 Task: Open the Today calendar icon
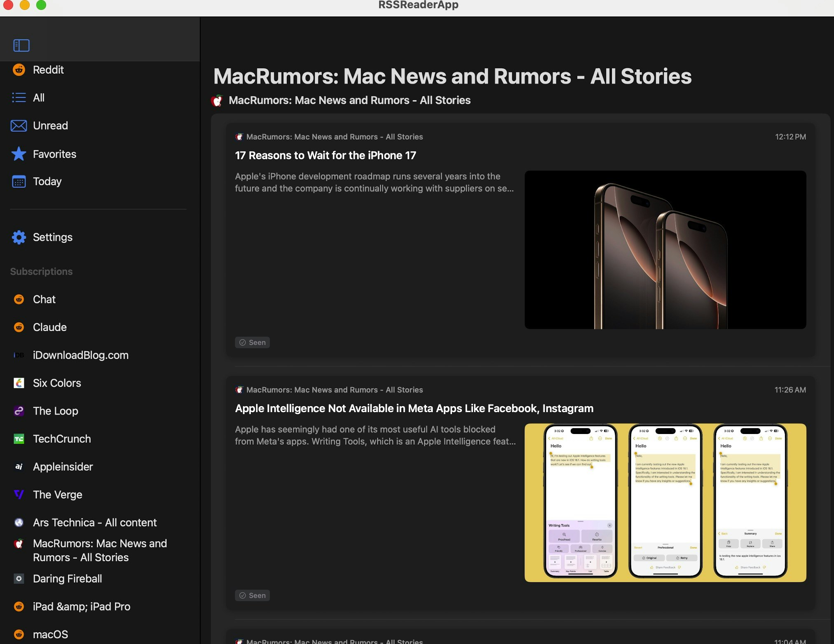pyautogui.click(x=19, y=182)
